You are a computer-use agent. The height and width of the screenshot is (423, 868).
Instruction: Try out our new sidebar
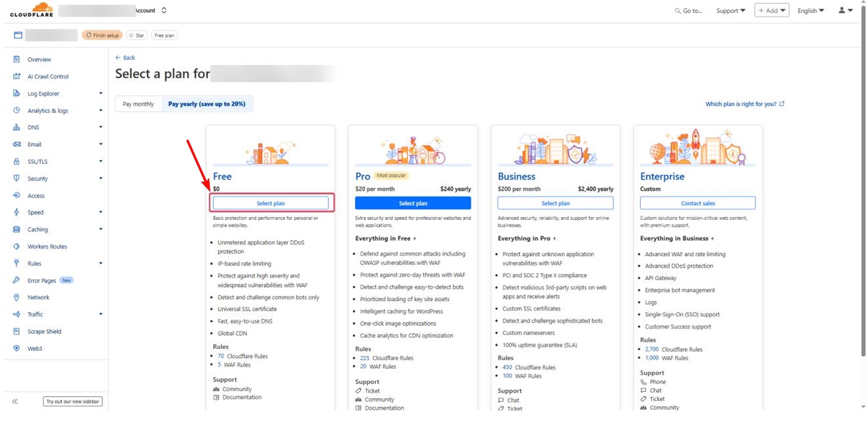pos(73,402)
